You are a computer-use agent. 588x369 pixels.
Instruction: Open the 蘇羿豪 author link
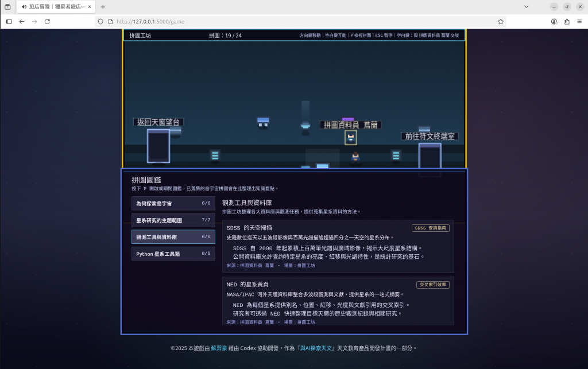point(219,348)
